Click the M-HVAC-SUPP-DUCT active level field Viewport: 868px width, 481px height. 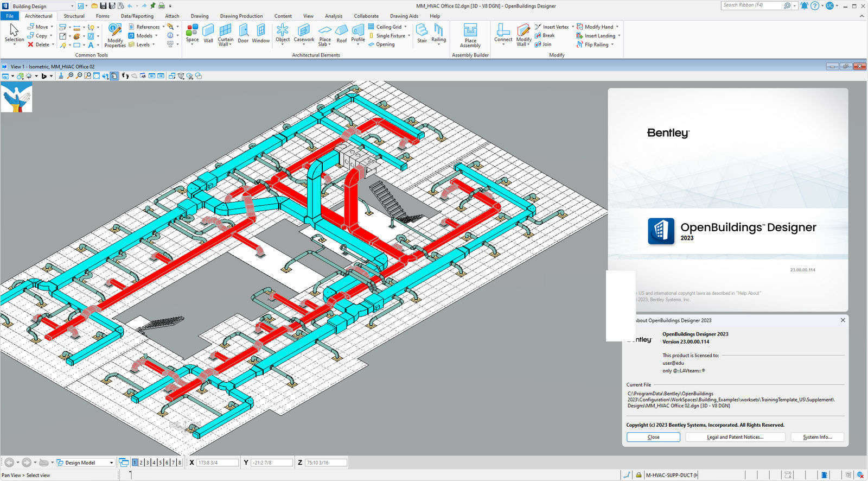coord(672,475)
